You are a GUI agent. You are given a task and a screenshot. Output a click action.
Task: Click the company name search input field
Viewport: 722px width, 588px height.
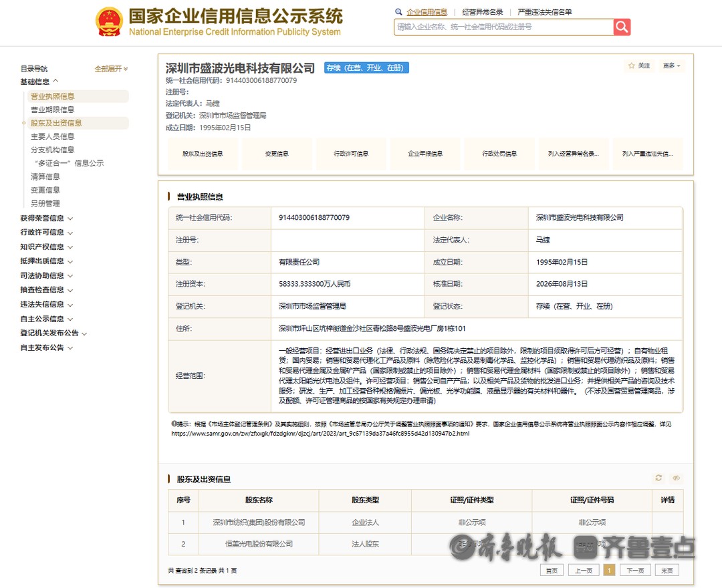point(504,27)
